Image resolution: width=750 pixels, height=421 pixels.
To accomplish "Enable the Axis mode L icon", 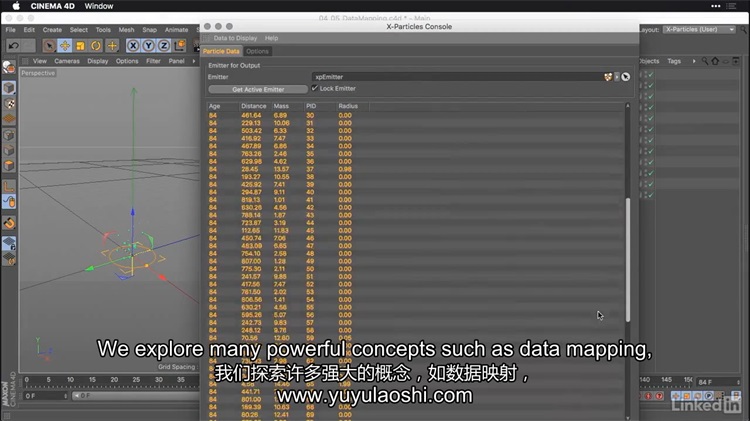I will [9, 186].
